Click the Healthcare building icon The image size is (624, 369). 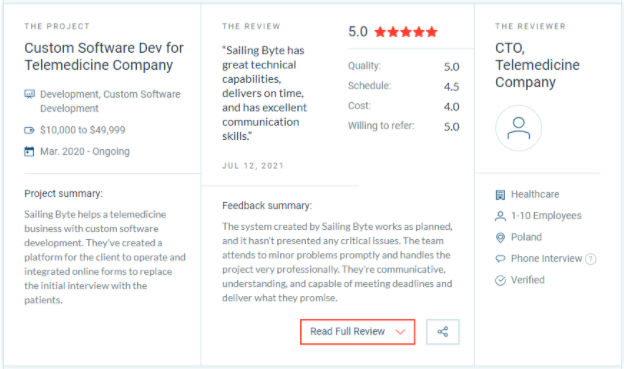coord(500,195)
